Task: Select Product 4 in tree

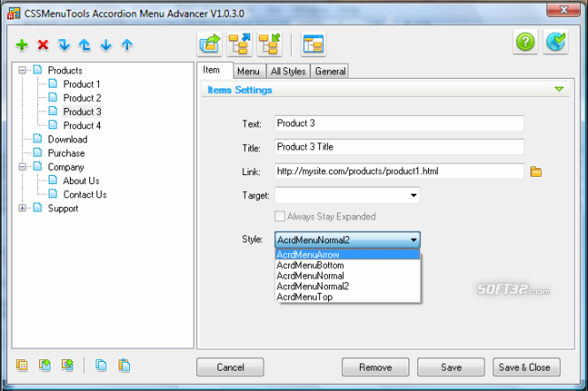Action: (82, 126)
